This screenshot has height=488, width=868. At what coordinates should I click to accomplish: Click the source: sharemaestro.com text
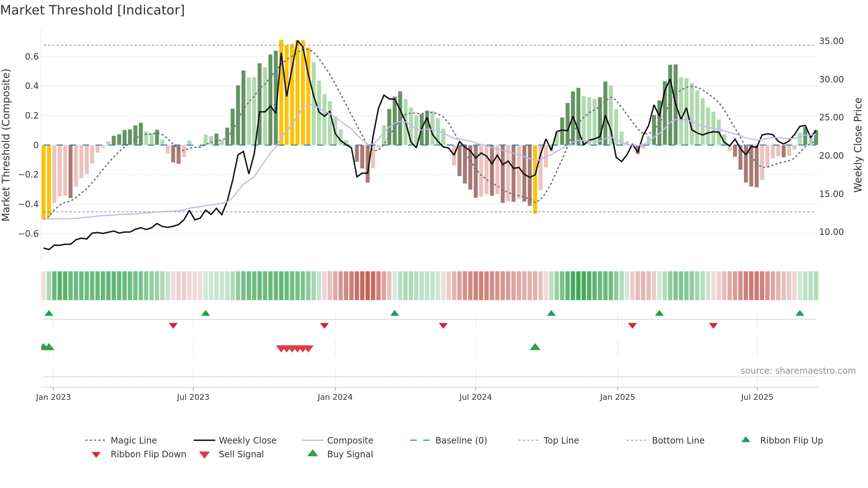[798, 371]
